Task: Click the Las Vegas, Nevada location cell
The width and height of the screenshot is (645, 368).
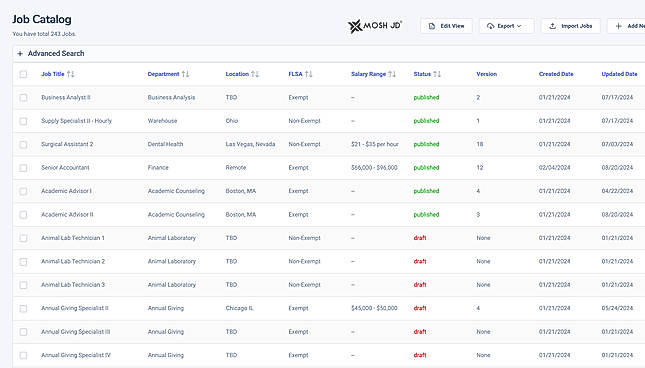Action: coord(250,144)
